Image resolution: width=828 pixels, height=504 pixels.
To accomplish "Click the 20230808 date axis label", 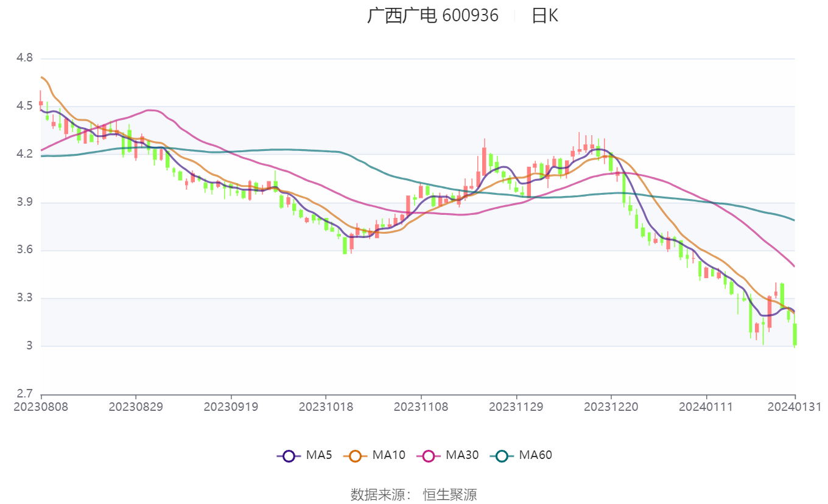I will pos(41,407).
